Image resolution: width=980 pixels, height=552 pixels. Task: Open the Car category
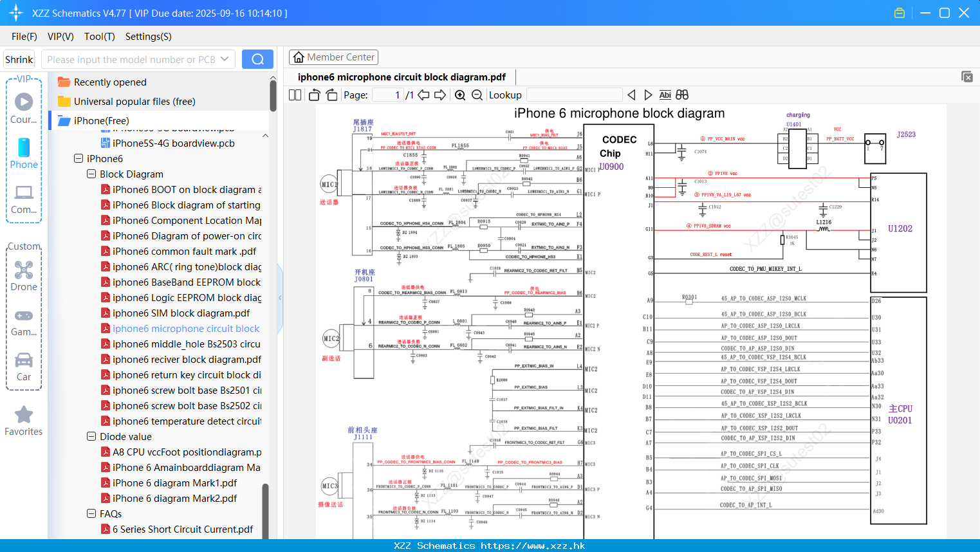click(x=24, y=367)
